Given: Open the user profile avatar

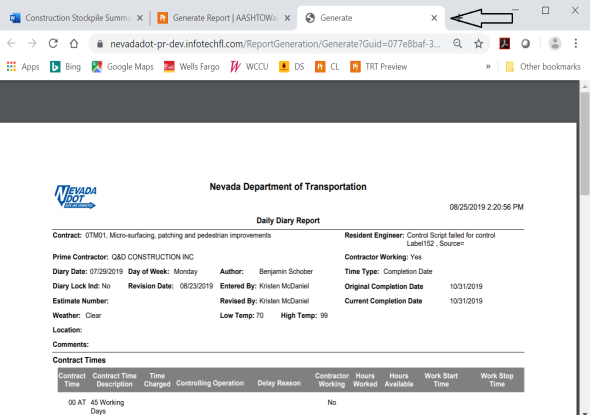Looking at the screenshot, I should pos(555,44).
